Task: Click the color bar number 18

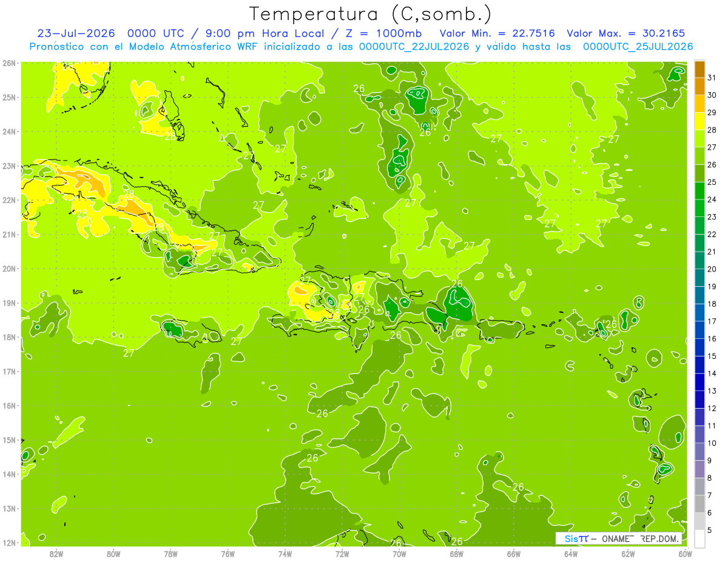Action: [x=712, y=304]
